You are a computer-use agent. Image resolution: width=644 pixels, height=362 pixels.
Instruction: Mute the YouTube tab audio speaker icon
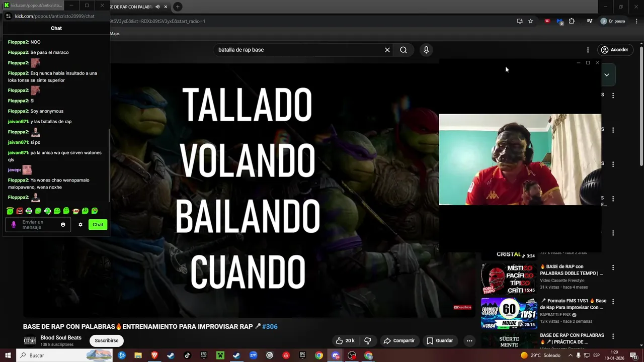pyautogui.click(x=158, y=7)
